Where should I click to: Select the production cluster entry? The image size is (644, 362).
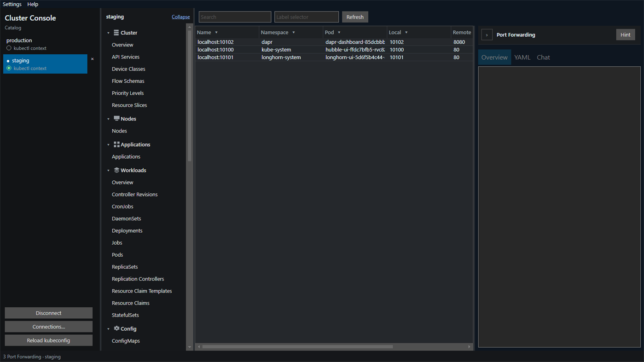click(45, 44)
